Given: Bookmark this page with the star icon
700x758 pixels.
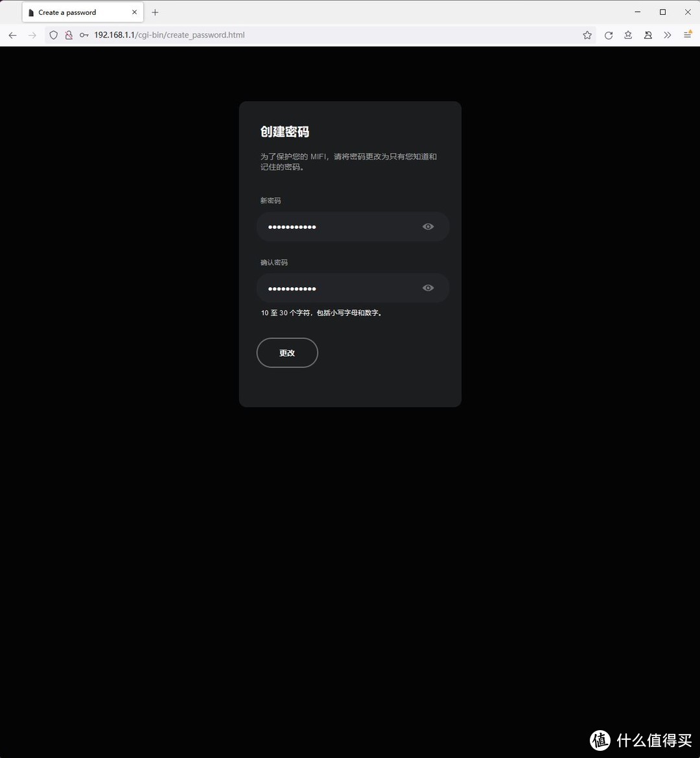Looking at the screenshot, I should click(x=587, y=35).
